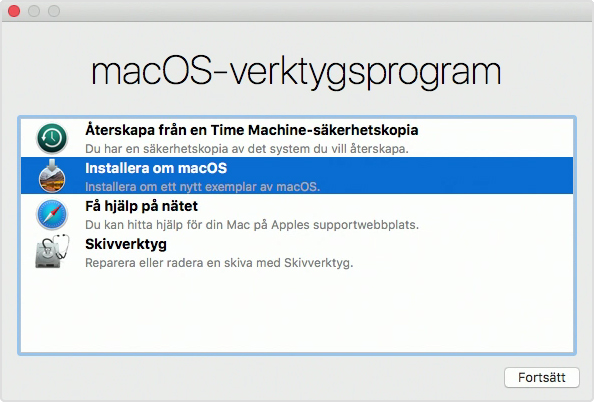
Task: Click the Fortsätt button
Action: pos(542,377)
